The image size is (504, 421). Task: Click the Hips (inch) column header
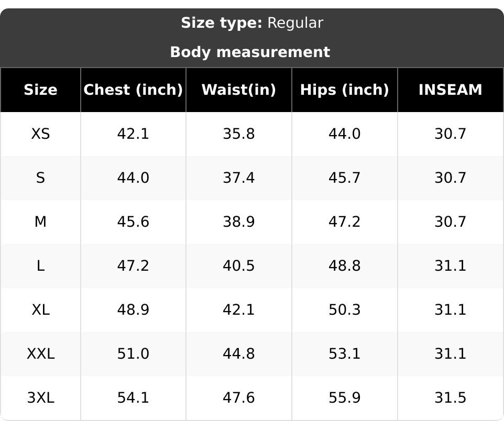pyautogui.click(x=345, y=90)
